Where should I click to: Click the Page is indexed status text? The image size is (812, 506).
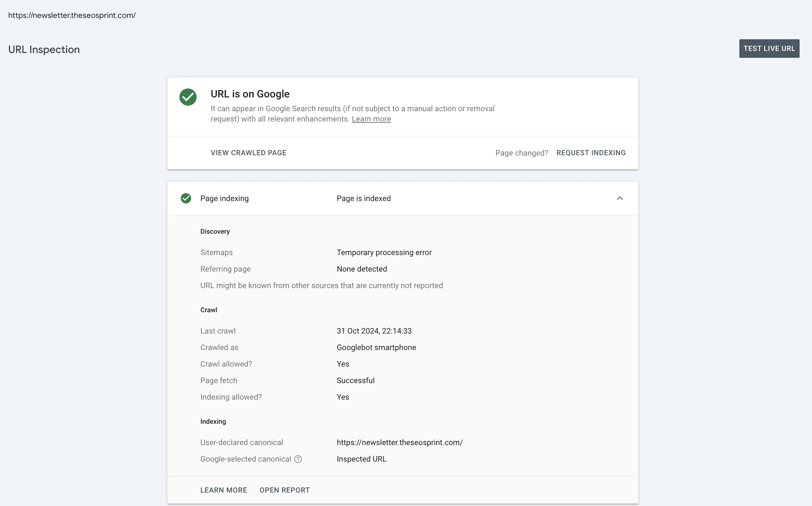364,199
